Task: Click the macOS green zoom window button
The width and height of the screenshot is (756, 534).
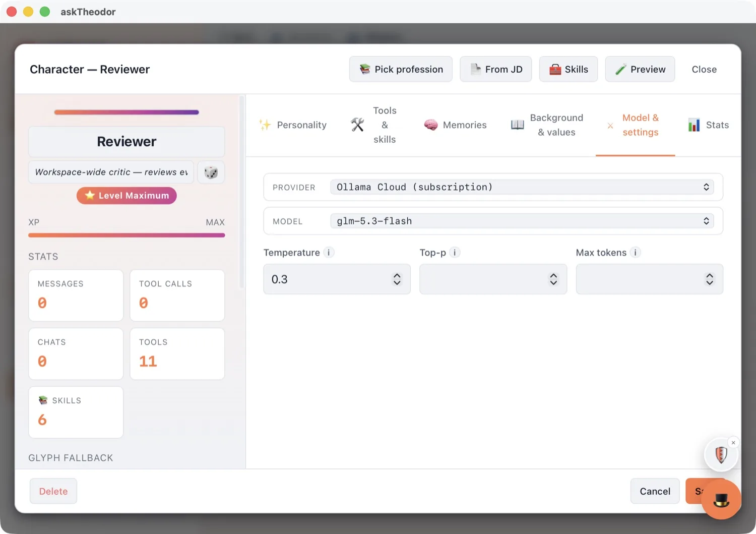Action: pos(45,12)
